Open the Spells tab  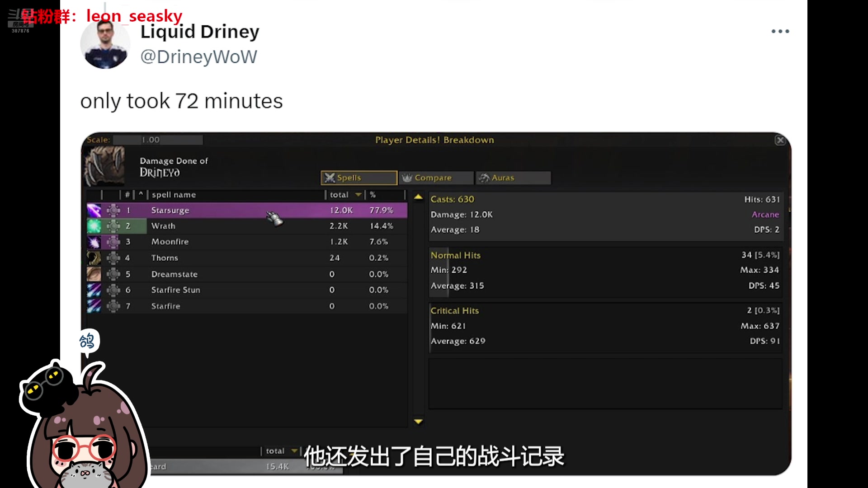[x=359, y=178]
